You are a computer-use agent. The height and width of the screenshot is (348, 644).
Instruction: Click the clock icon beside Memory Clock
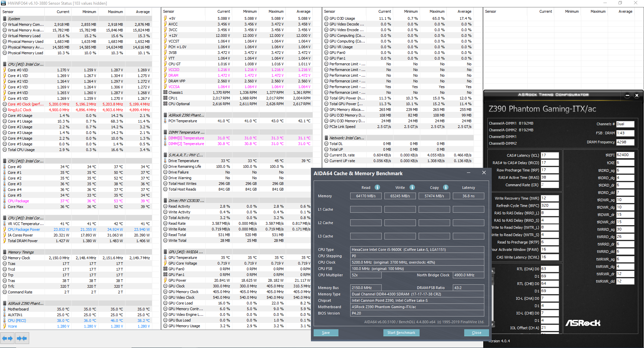pyautogui.click(x=5, y=258)
